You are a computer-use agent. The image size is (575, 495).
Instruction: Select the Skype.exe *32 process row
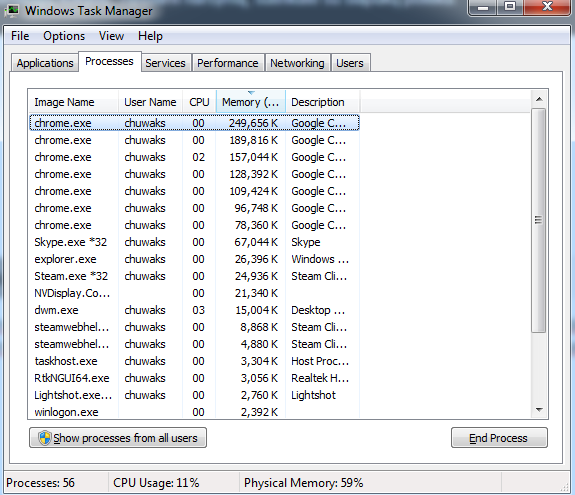point(194,242)
